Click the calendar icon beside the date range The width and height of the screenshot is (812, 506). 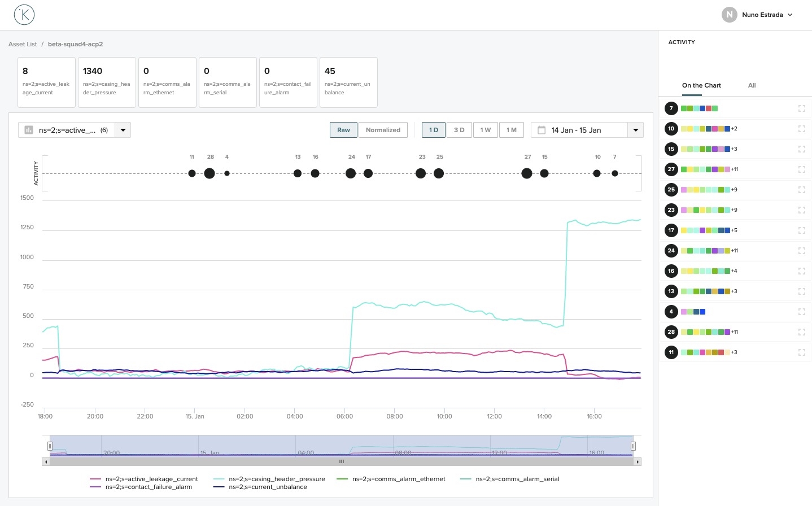click(x=542, y=130)
